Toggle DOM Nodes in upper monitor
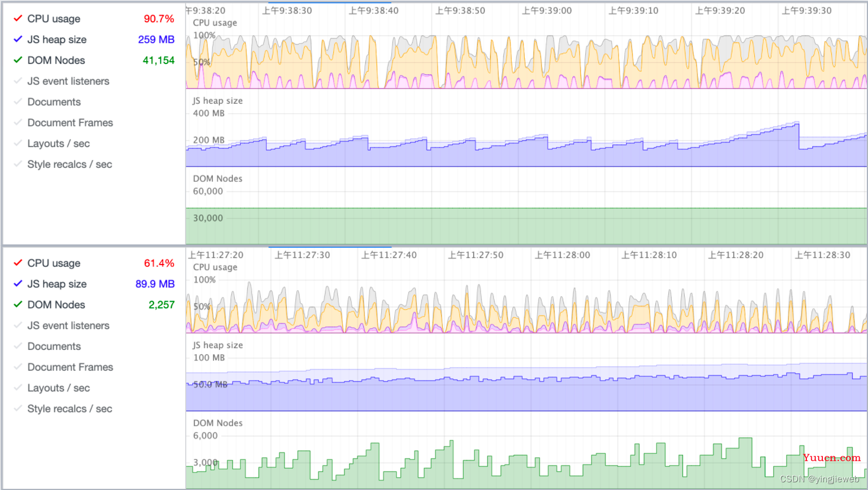 pos(18,60)
